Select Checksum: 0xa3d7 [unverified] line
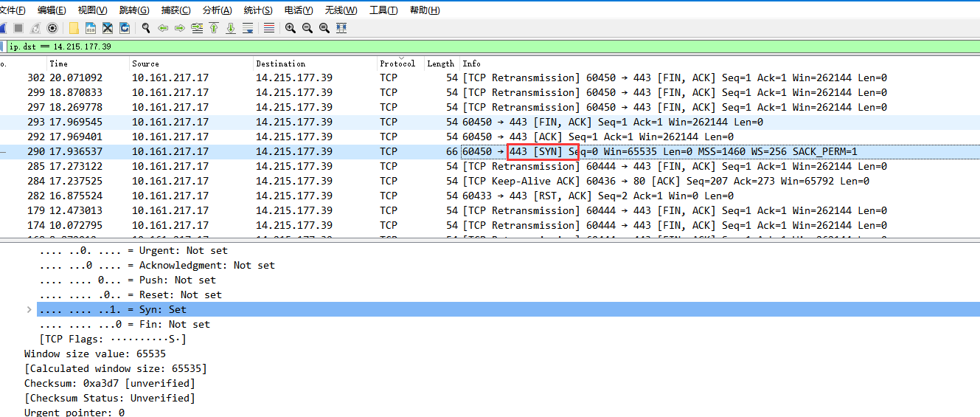The width and height of the screenshot is (980, 417). 110,383
